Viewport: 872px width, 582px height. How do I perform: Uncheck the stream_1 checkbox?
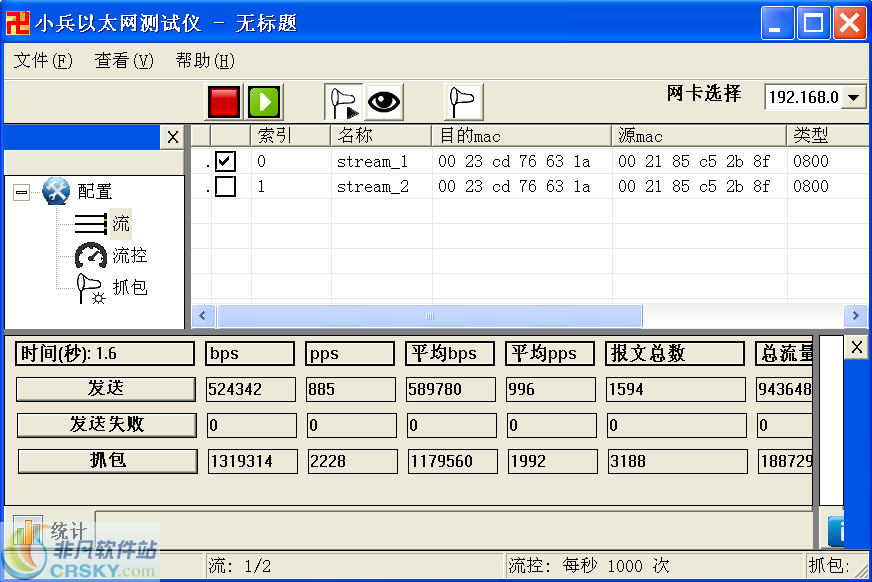click(225, 161)
